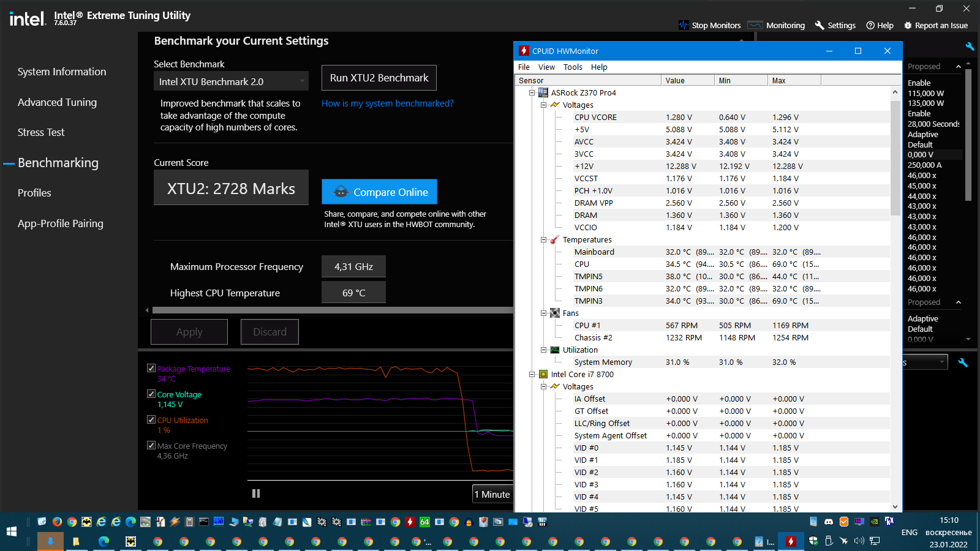The height and width of the screenshot is (551, 980).
Task: Go to System Information section
Action: point(62,72)
